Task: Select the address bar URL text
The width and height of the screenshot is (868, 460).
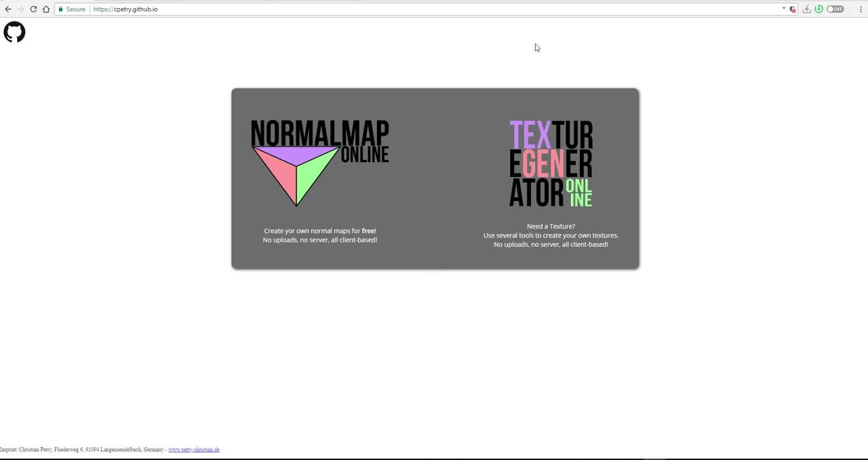Action: click(125, 9)
